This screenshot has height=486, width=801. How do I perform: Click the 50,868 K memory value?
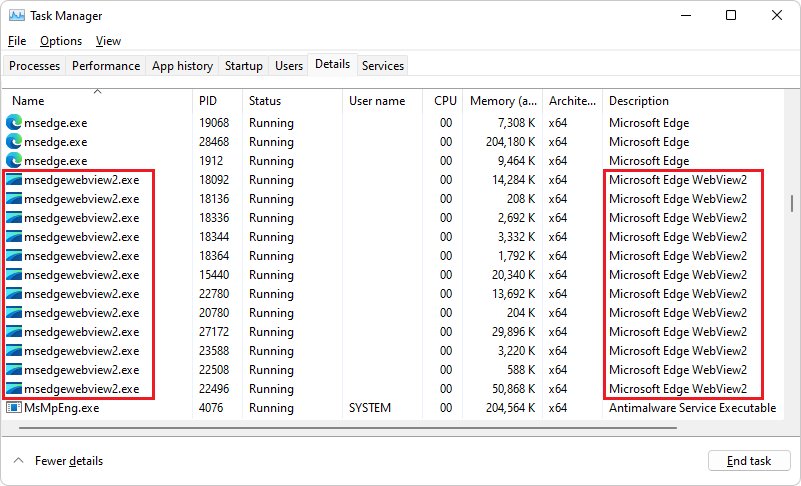point(513,389)
